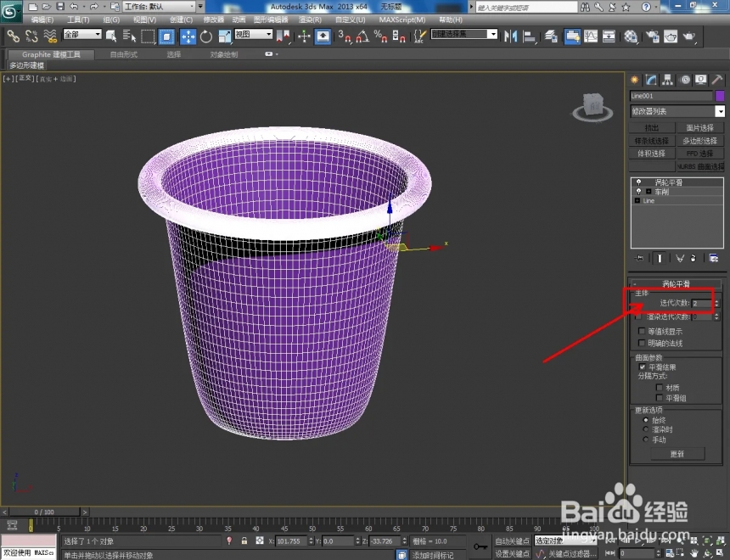The width and height of the screenshot is (730, 560).
Task: Click the purple object color swatch
Action: tap(720, 95)
